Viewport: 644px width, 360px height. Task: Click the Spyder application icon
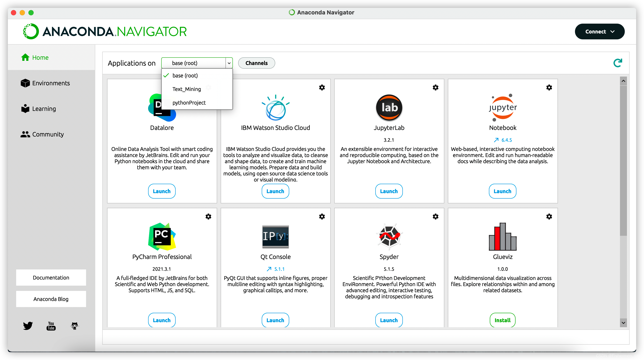point(388,236)
